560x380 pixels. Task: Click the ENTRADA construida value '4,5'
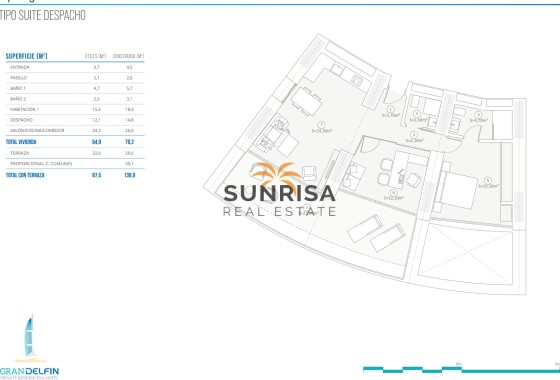(x=129, y=67)
